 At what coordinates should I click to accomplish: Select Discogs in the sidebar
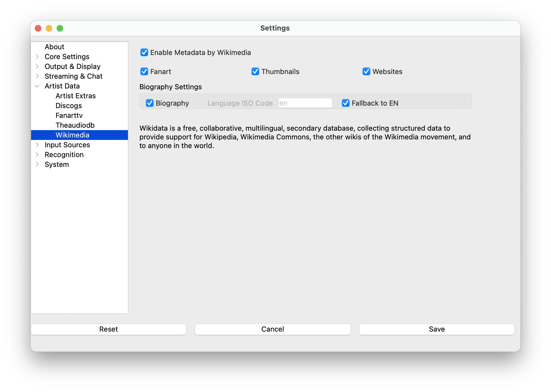tap(69, 106)
